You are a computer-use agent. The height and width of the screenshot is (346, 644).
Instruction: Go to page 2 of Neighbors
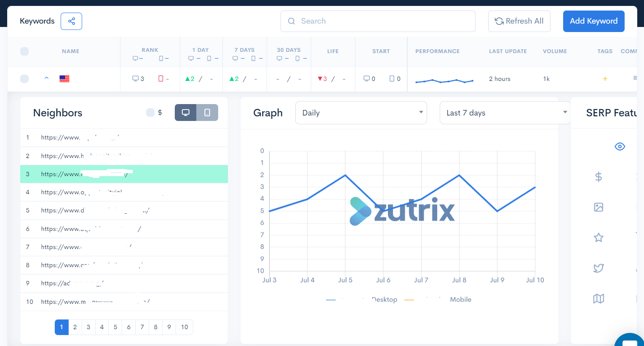(75, 327)
